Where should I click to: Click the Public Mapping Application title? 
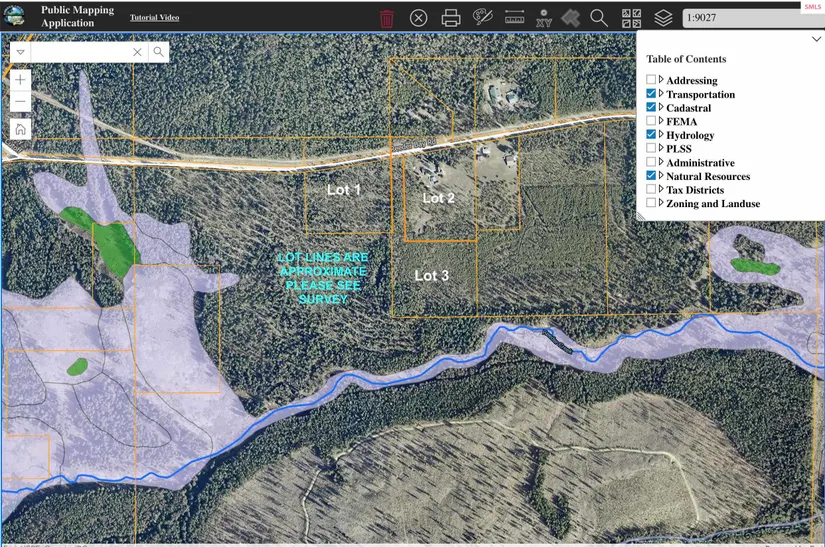(x=77, y=16)
